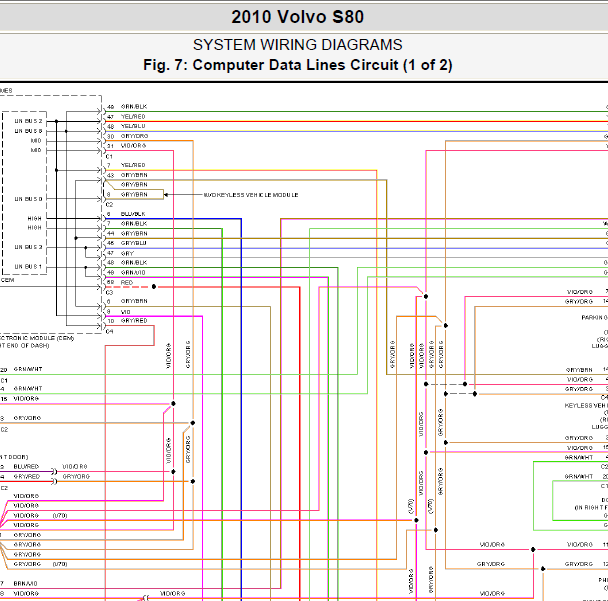Click the "2010 Volvo S80" title heading

coord(297,17)
